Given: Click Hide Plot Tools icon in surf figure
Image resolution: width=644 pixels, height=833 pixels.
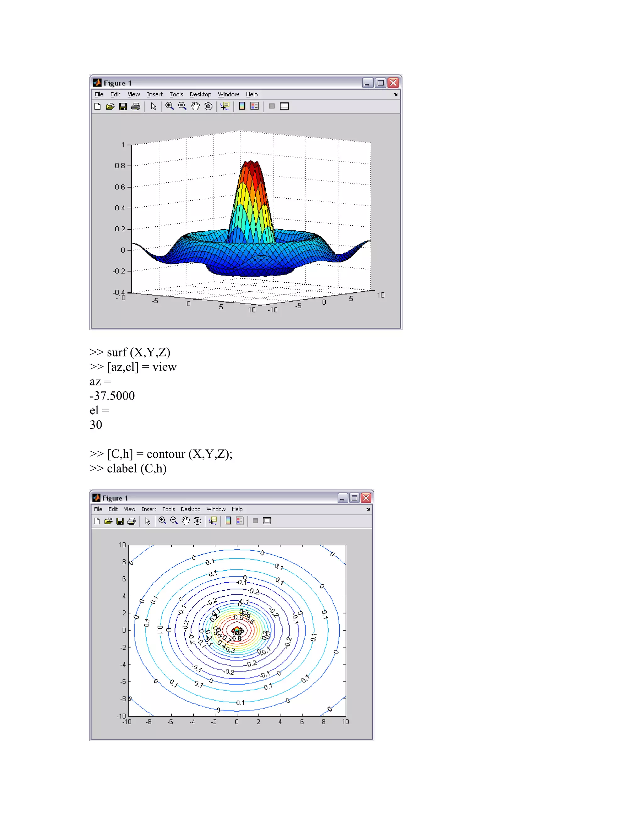Looking at the screenshot, I should click(272, 107).
